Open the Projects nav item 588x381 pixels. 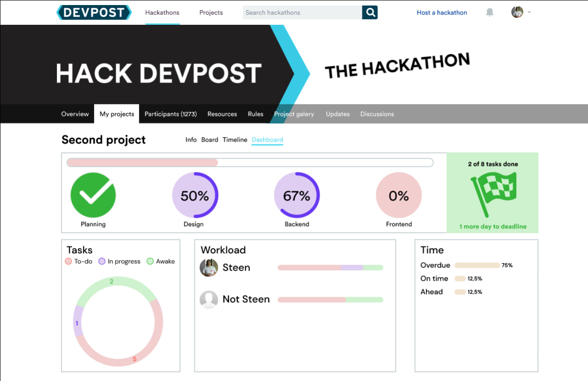pyautogui.click(x=211, y=12)
